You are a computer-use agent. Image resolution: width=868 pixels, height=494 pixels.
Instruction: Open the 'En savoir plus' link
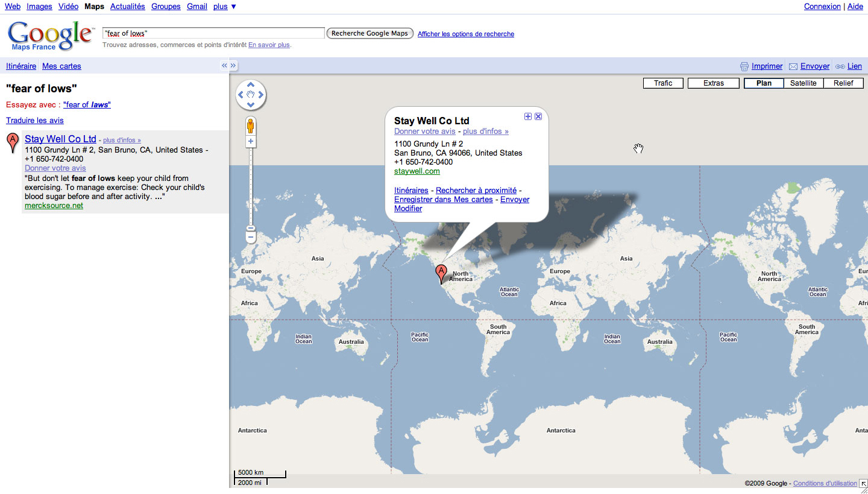pos(269,45)
